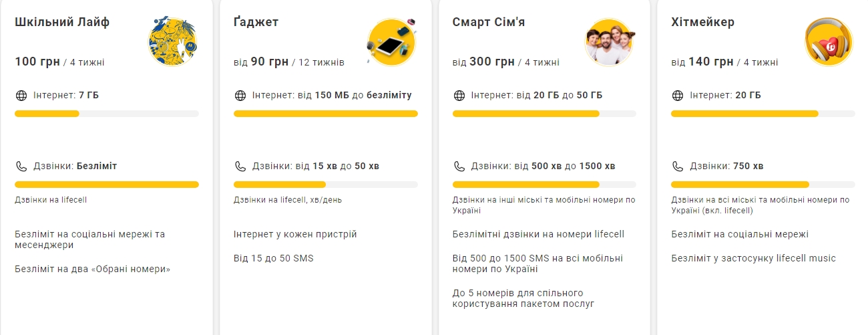Screen dimensions: 868x335
Task: Click Ґаджет calls progress bar
Action: click(x=325, y=185)
